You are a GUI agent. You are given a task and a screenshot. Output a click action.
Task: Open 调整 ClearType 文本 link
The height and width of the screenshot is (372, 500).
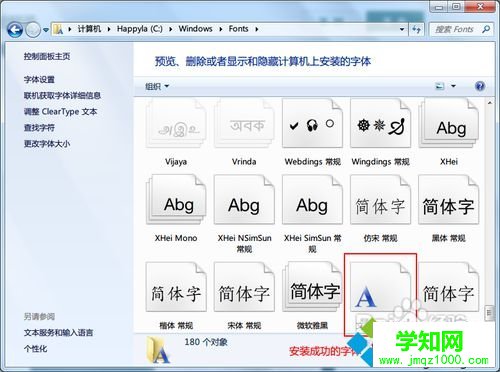[60, 112]
